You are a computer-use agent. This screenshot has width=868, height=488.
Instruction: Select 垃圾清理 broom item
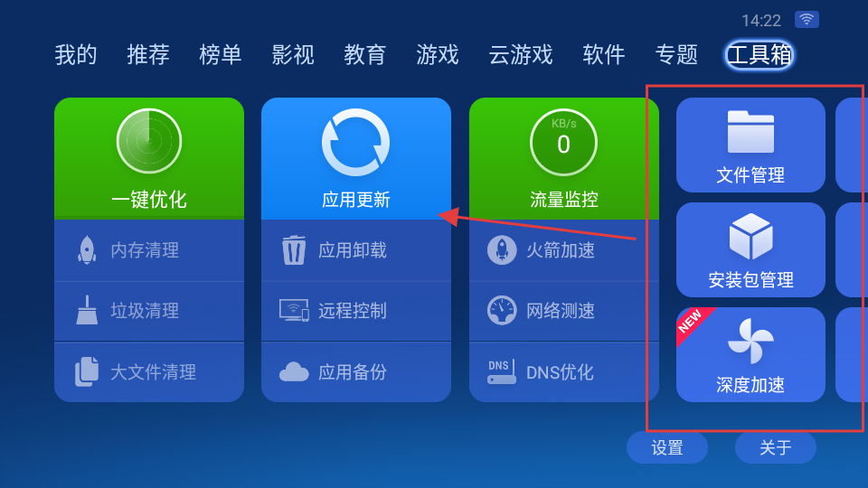click(149, 311)
